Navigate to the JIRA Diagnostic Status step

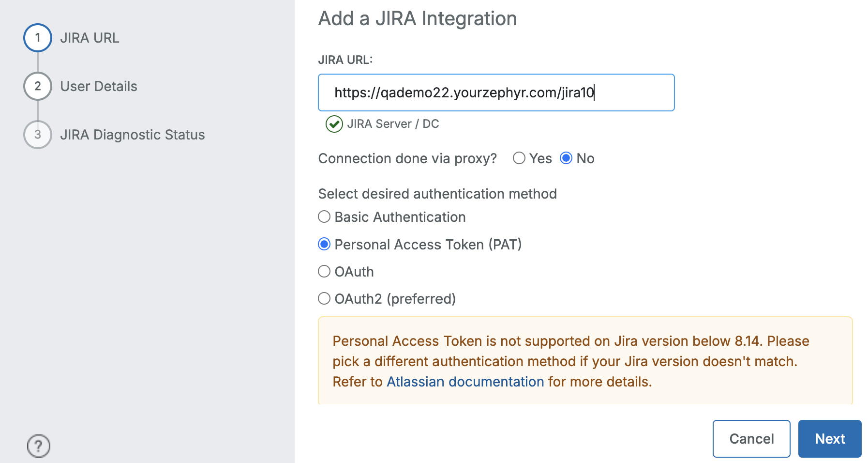pos(132,135)
